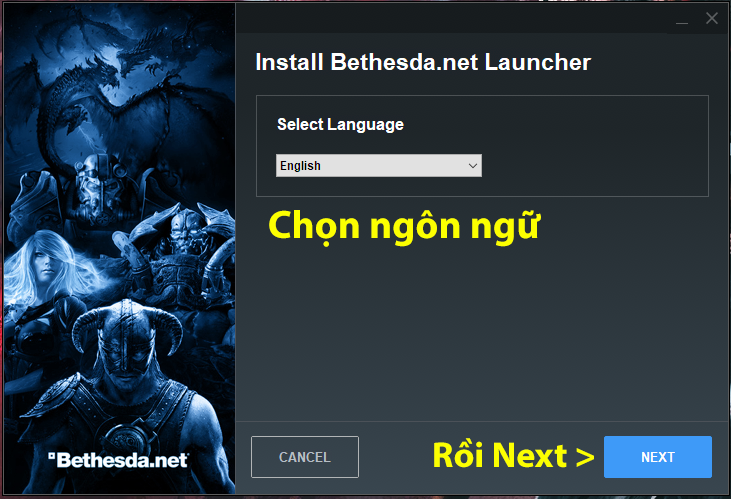The image size is (731, 499).
Task: Click the white-haired woman's face in the artwork
Action: click(x=47, y=268)
